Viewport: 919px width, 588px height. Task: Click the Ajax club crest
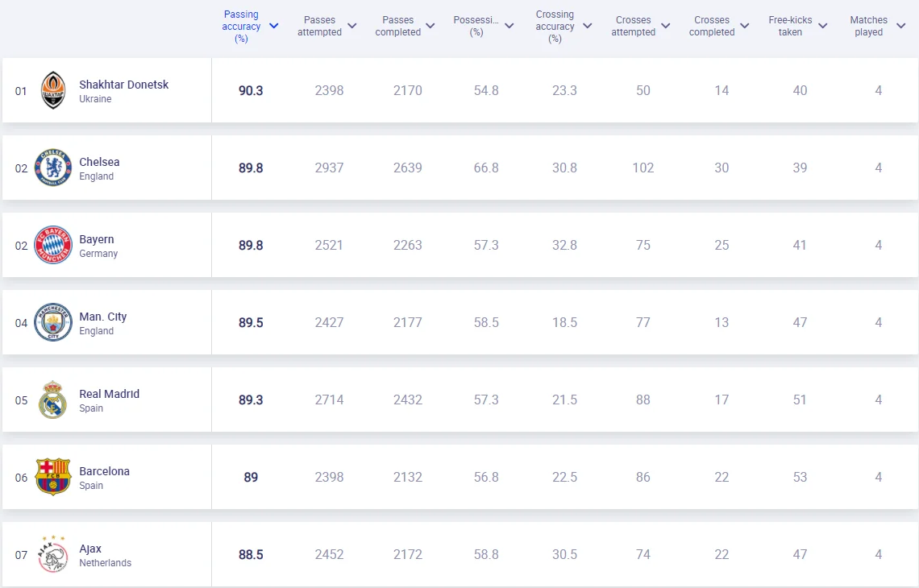(x=53, y=554)
